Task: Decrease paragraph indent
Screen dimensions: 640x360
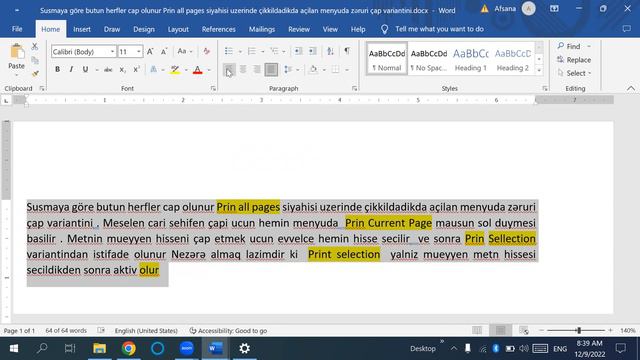Action: click(298, 51)
